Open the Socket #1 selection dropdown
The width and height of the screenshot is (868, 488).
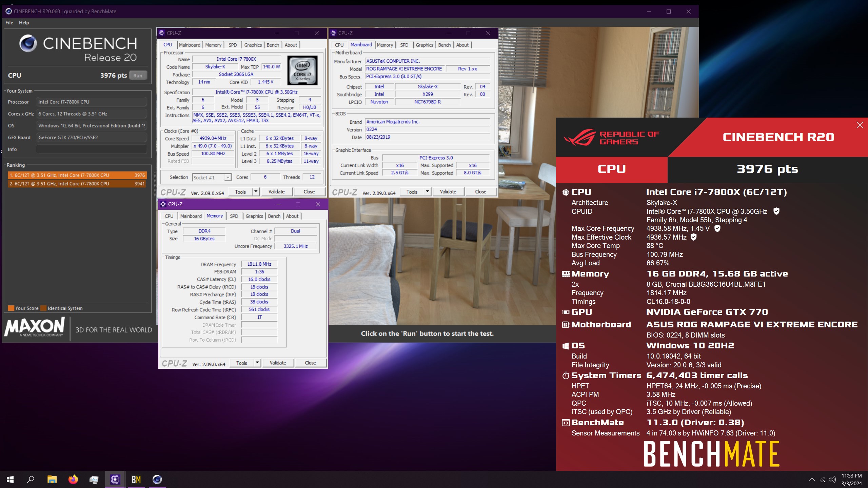212,177
